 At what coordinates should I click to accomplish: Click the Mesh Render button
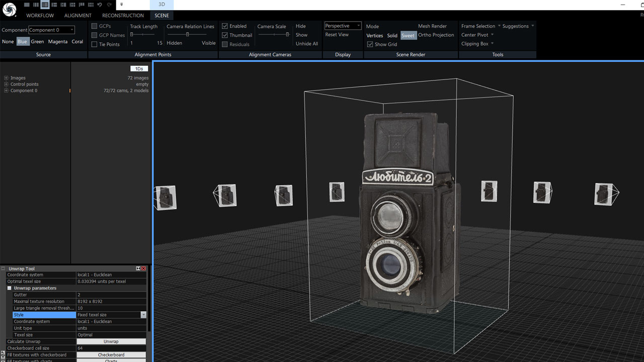click(x=432, y=26)
